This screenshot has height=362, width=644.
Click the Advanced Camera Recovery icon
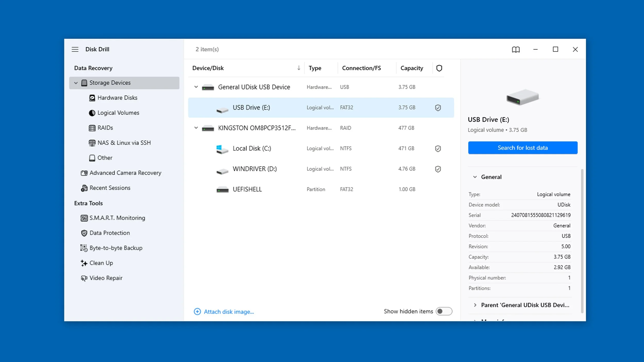(84, 173)
